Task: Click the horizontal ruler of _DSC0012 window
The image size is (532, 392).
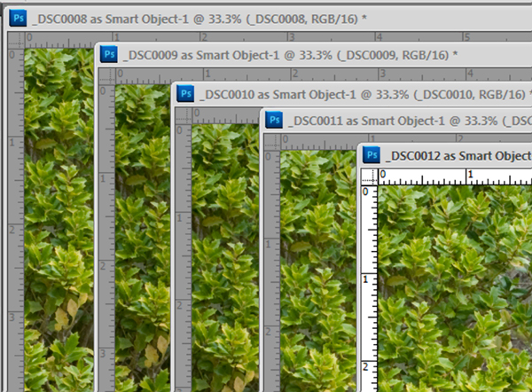Action: (x=455, y=176)
